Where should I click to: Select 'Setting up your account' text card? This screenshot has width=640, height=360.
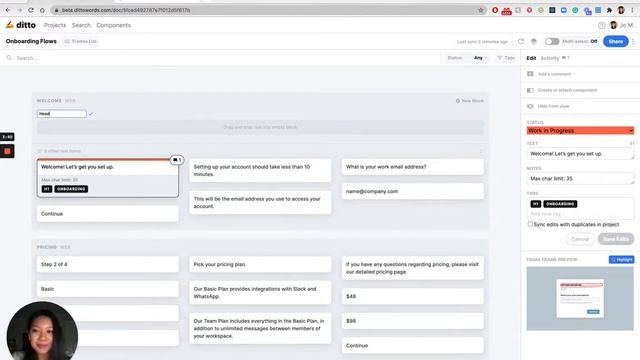(x=260, y=171)
